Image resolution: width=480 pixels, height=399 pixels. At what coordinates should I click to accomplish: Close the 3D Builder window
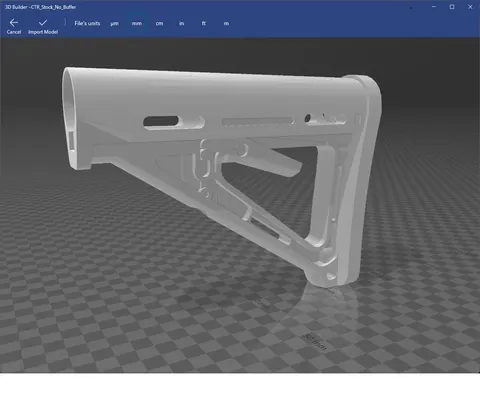pos(470,7)
